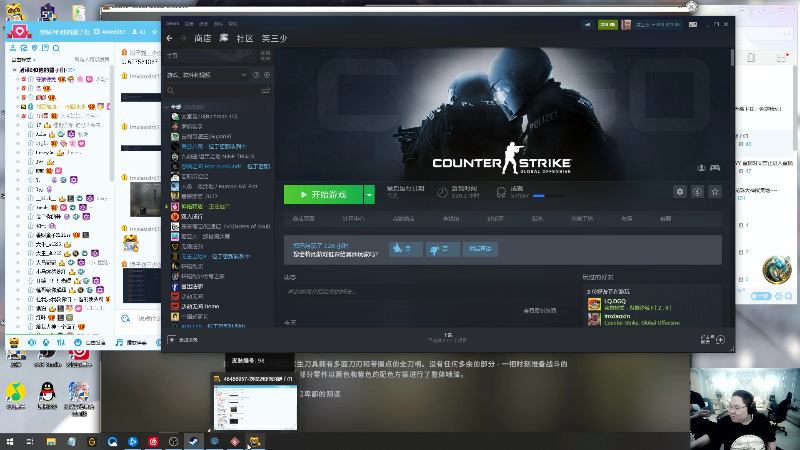The height and width of the screenshot is (450, 800).
Task: Expand the launch options arrow next to Play
Action: tap(369, 194)
